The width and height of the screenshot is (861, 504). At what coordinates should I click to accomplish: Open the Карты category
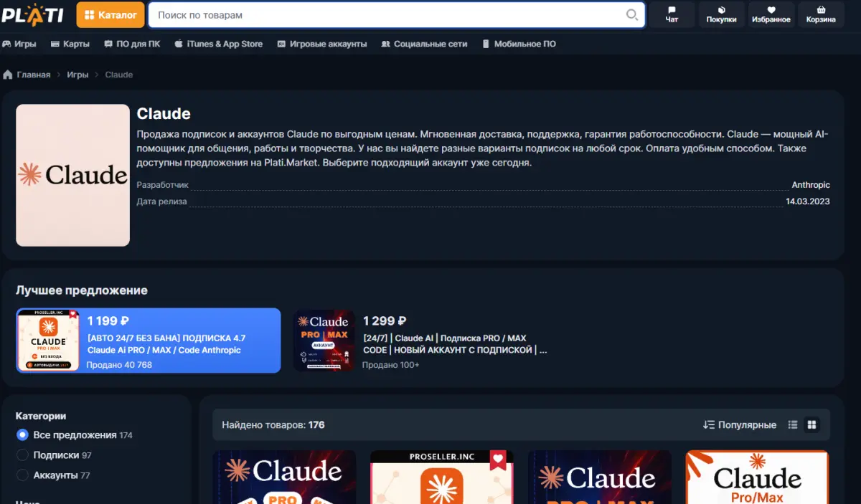tap(70, 44)
